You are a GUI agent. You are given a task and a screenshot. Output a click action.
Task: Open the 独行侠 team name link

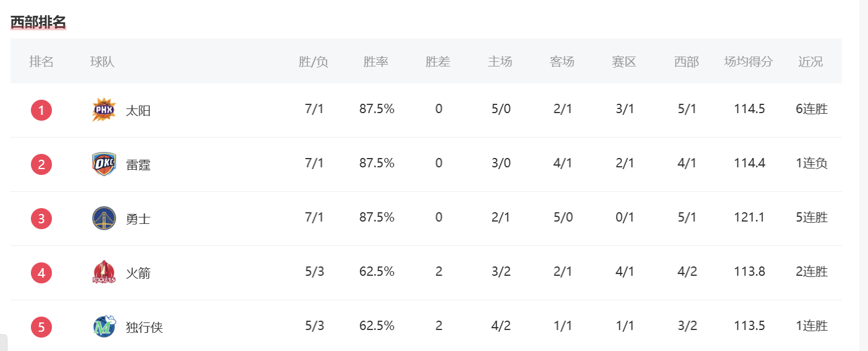tap(145, 327)
